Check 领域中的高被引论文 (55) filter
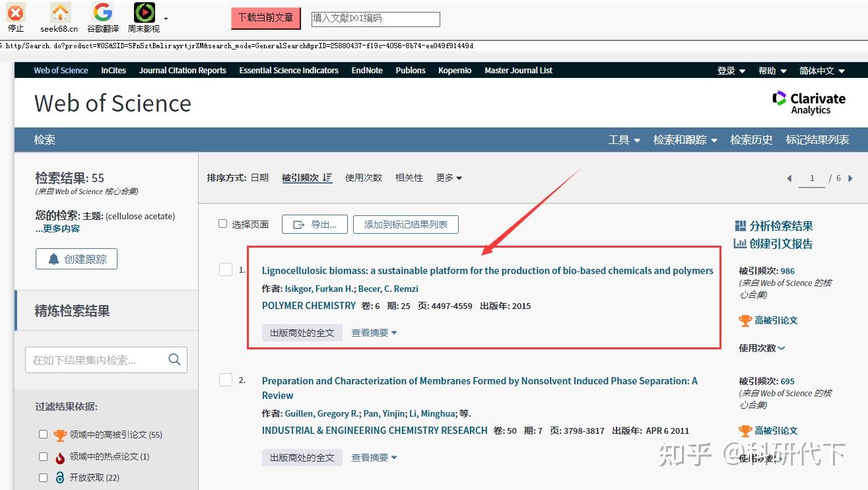This screenshot has height=490, width=868. [44, 435]
